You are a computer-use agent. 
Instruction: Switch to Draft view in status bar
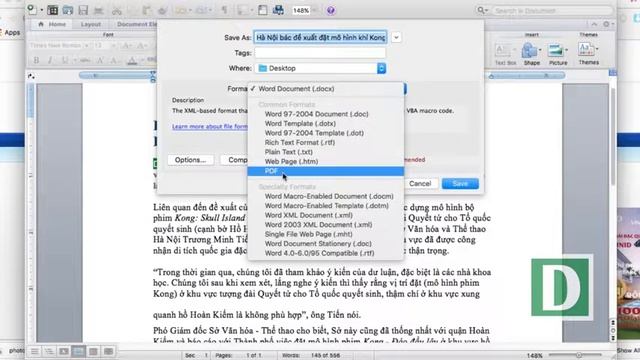(x=35, y=351)
